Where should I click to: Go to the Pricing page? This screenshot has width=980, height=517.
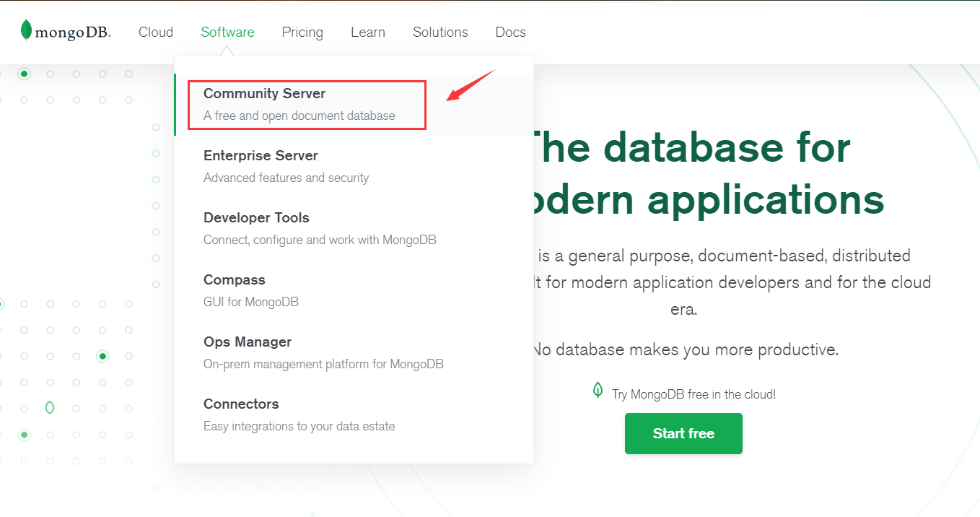[302, 32]
